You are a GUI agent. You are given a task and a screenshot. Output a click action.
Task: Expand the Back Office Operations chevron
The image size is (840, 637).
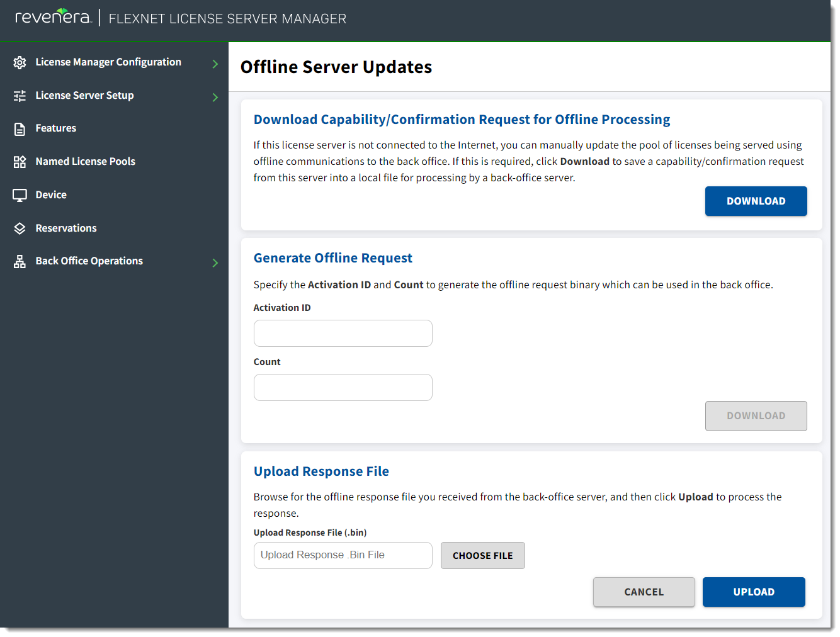(x=215, y=262)
